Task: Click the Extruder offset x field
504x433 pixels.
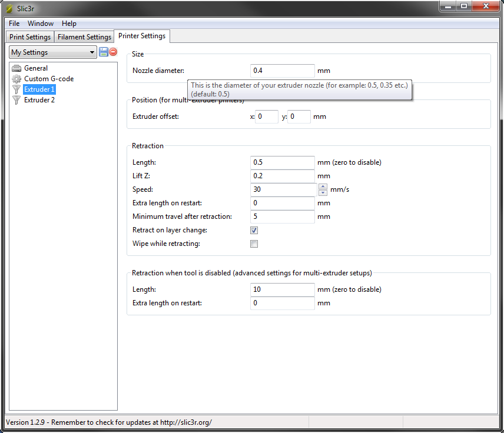Action: pos(267,116)
